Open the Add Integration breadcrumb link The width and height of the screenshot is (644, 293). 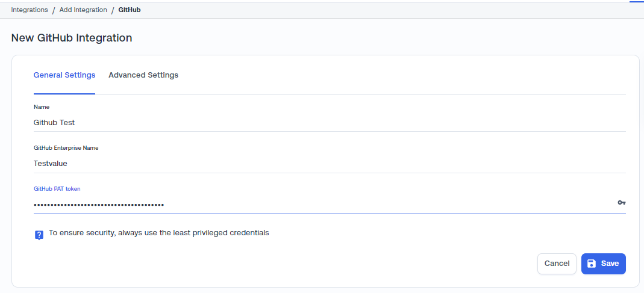(x=83, y=10)
